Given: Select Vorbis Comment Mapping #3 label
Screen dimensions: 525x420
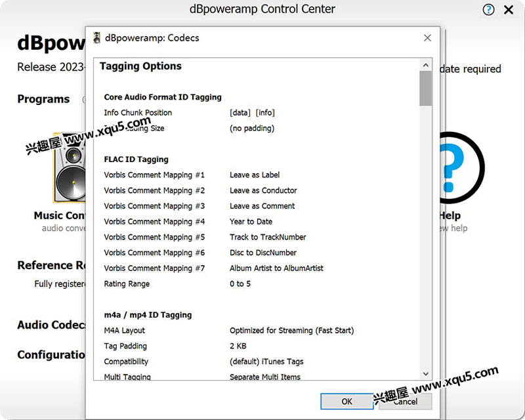Looking at the screenshot, I should click(154, 206).
